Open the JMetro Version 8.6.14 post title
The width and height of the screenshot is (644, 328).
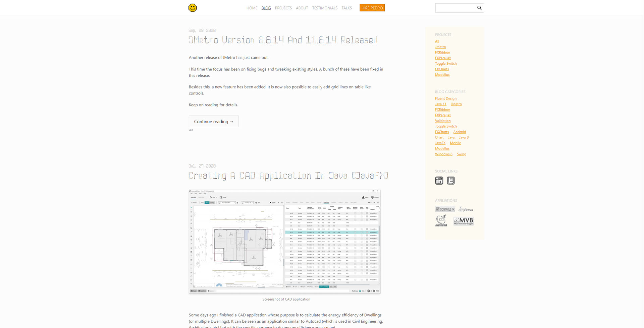click(283, 40)
